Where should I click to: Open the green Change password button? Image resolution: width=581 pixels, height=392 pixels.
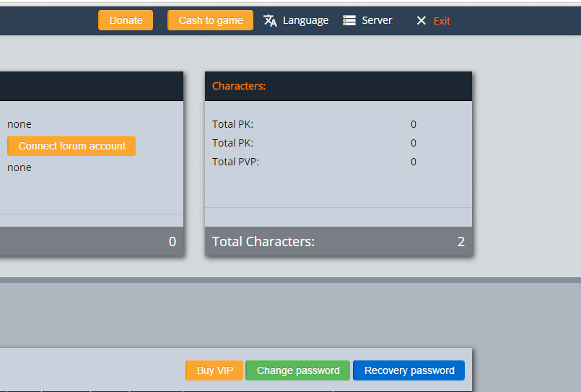tap(298, 370)
